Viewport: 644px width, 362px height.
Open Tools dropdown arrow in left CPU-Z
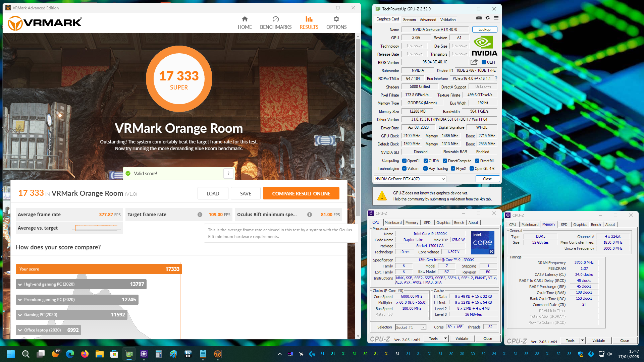click(446, 339)
